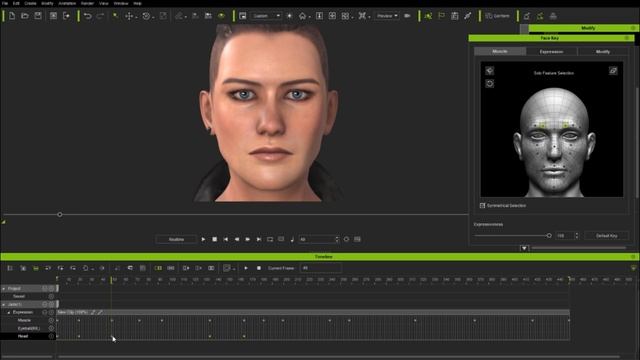Toggle the Sound track circle button

tap(51, 296)
